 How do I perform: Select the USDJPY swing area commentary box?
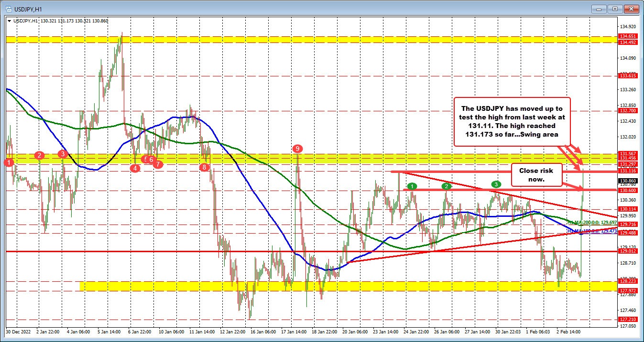(x=512, y=122)
